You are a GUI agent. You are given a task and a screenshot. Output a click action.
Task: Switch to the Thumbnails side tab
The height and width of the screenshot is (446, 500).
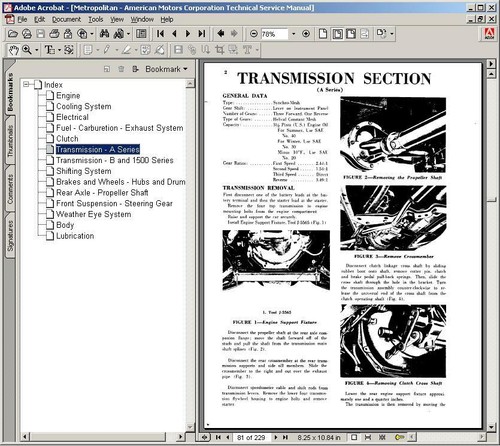(10, 141)
